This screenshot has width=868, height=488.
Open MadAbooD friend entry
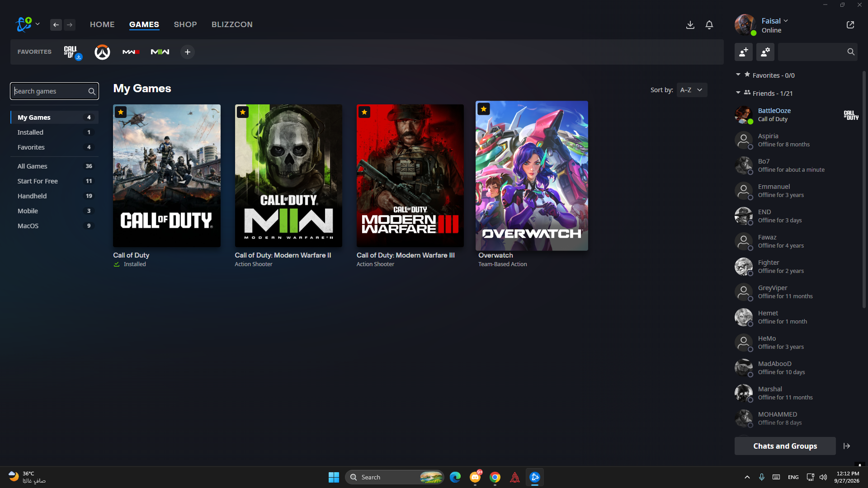pos(797,368)
